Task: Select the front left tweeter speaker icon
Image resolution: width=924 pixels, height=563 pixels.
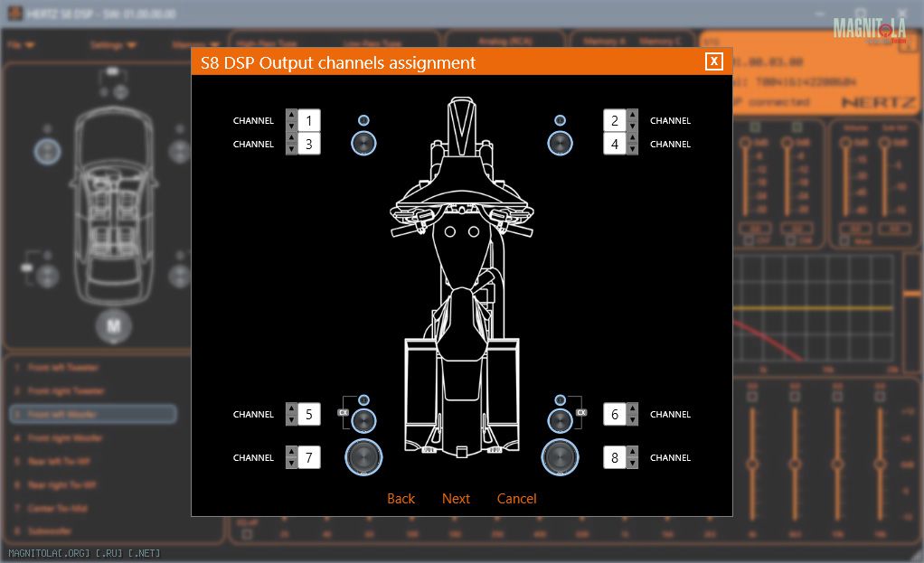Action: [363, 120]
